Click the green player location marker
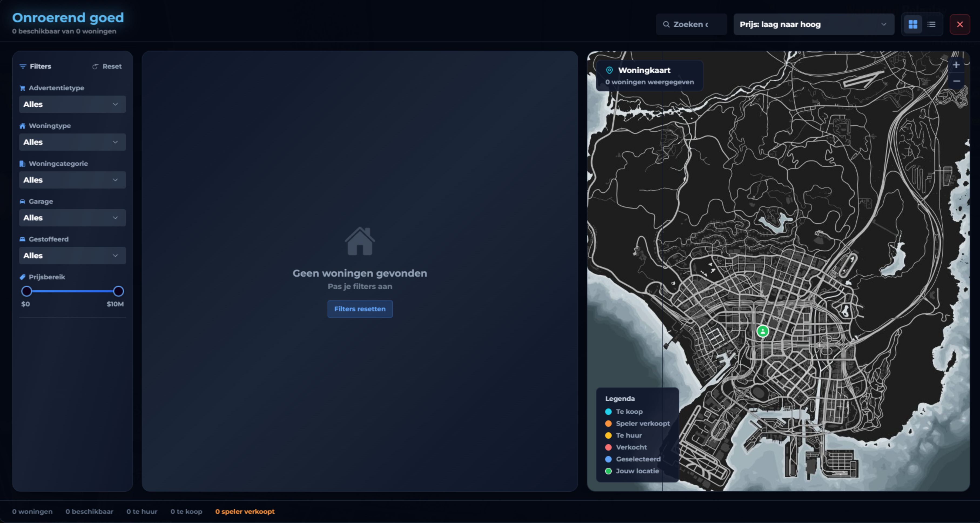Image resolution: width=980 pixels, height=523 pixels. pyautogui.click(x=762, y=331)
